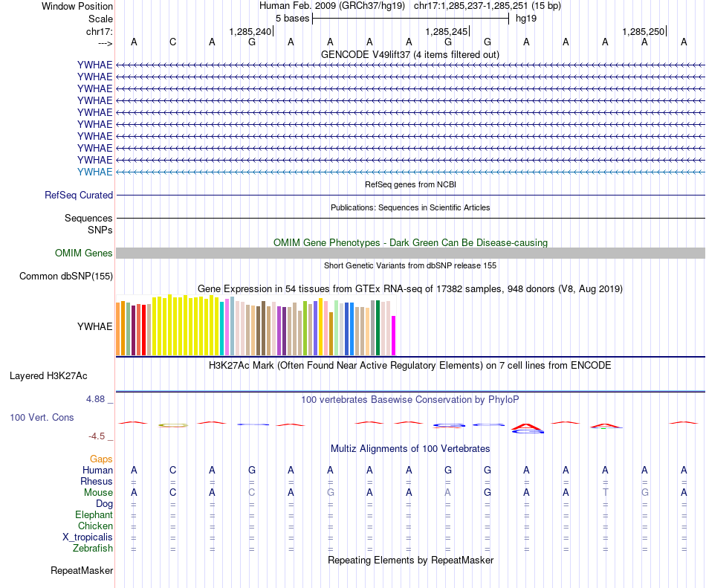Click the SNPs track label
The image size is (706, 588).
click(100, 230)
